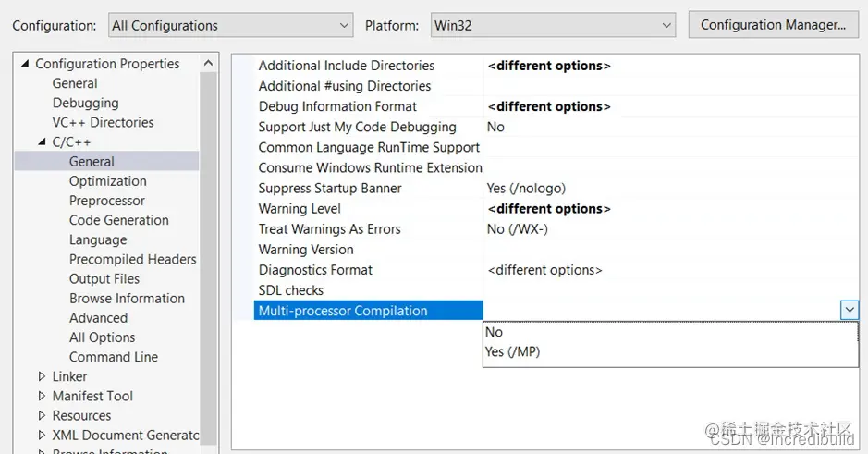Image resolution: width=868 pixels, height=454 pixels.
Task: Select the Language page
Action: pyautogui.click(x=98, y=239)
